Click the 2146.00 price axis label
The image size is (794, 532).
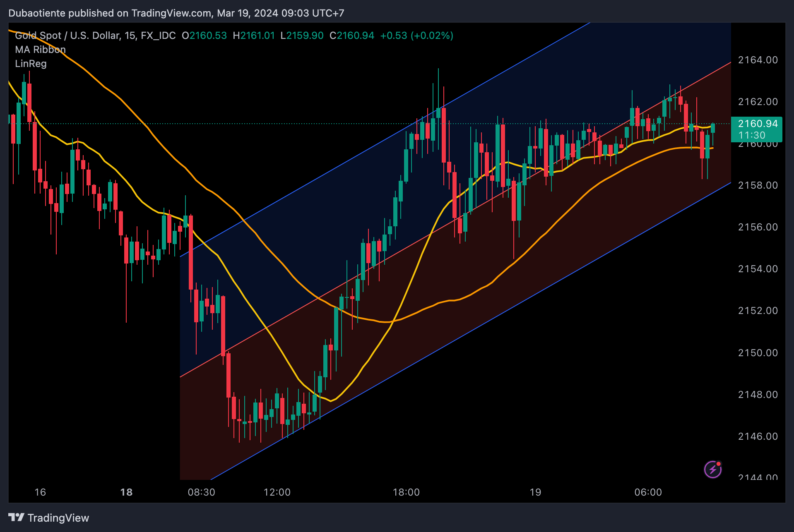click(x=758, y=436)
